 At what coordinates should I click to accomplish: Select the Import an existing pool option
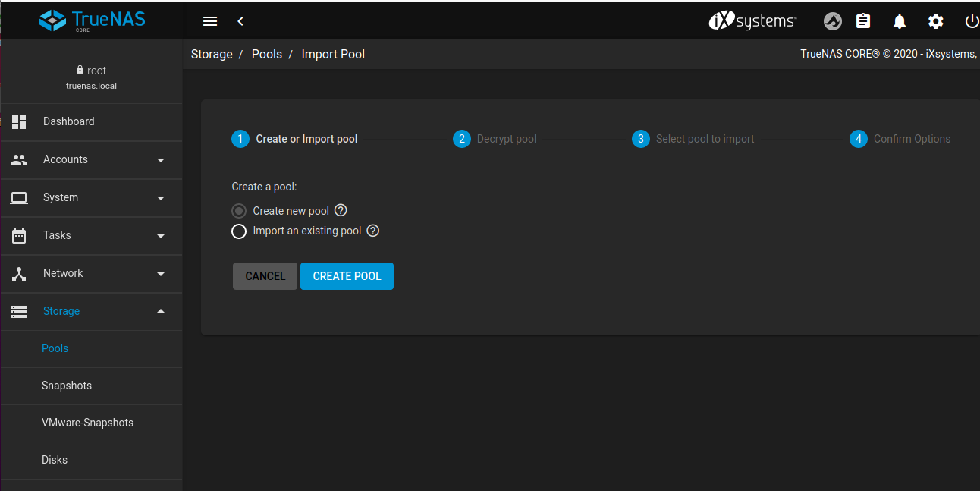tap(239, 231)
